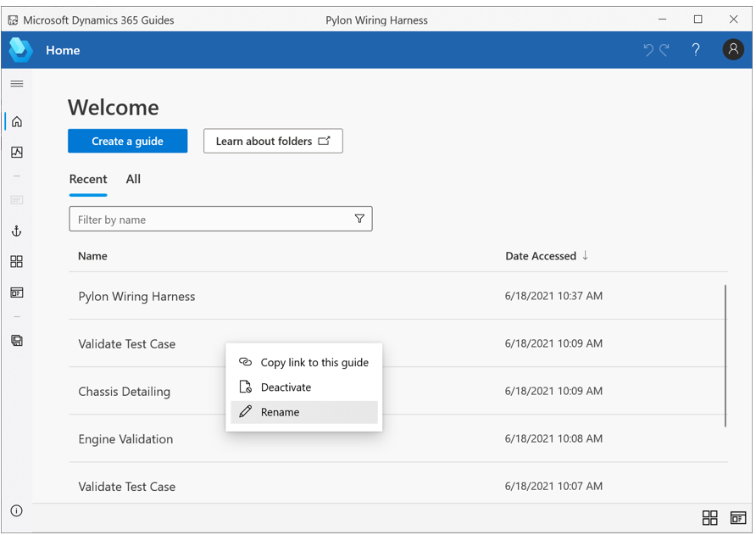Open the hamburger navigation menu
The image size is (756, 535).
(17, 84)
